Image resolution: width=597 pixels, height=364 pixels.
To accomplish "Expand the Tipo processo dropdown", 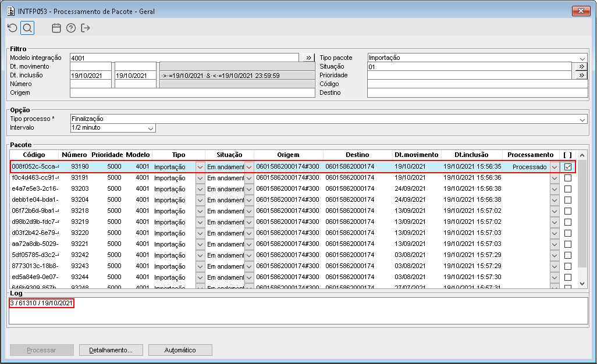I will (582, 119).
